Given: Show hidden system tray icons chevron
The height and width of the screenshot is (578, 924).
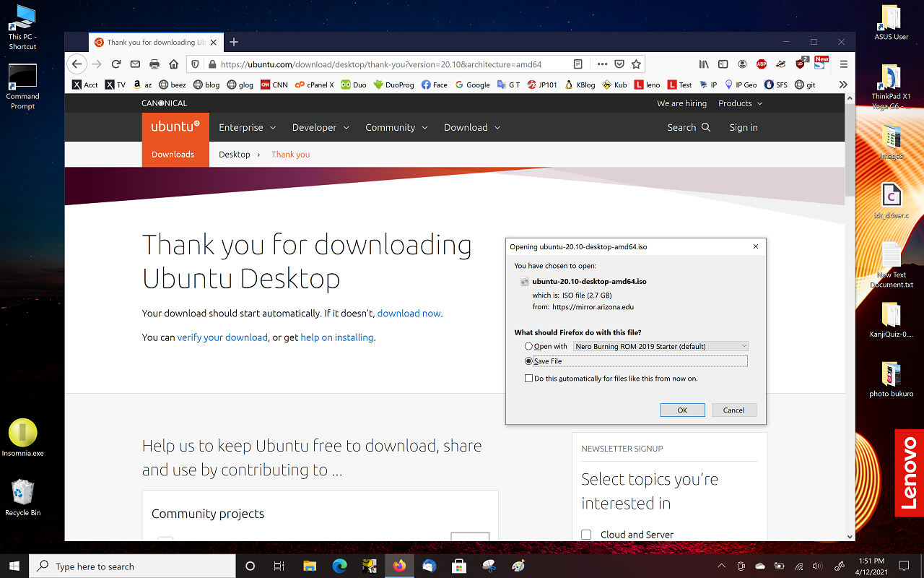Looking at the screenshot, I should click(x=722, y=566).
